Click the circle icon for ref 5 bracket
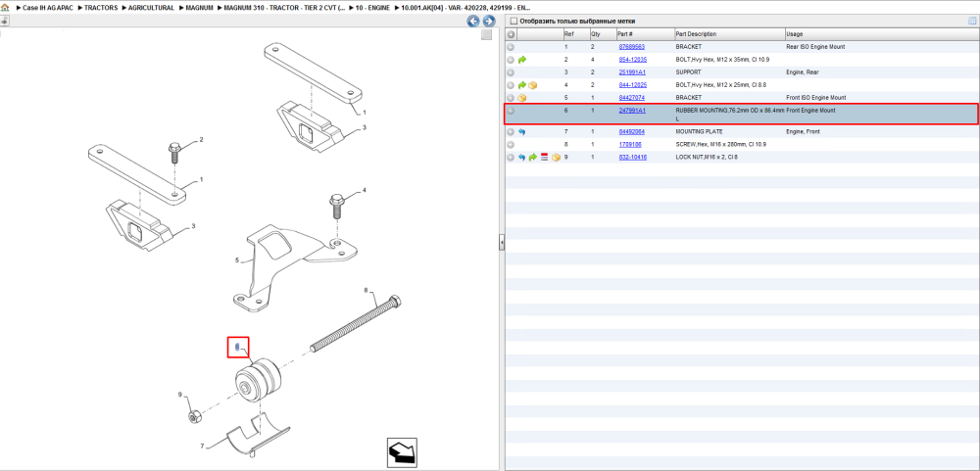The height and width of the screenshot is (471, 980). coord(511,98)
